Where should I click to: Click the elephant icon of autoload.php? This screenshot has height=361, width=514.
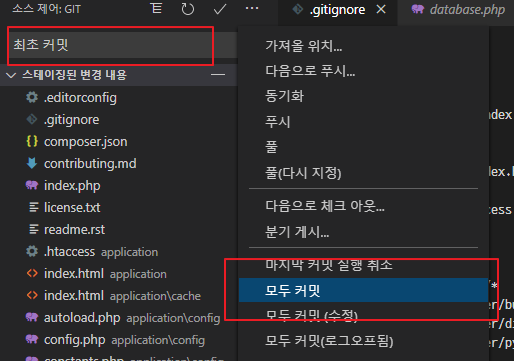point(32,317)
